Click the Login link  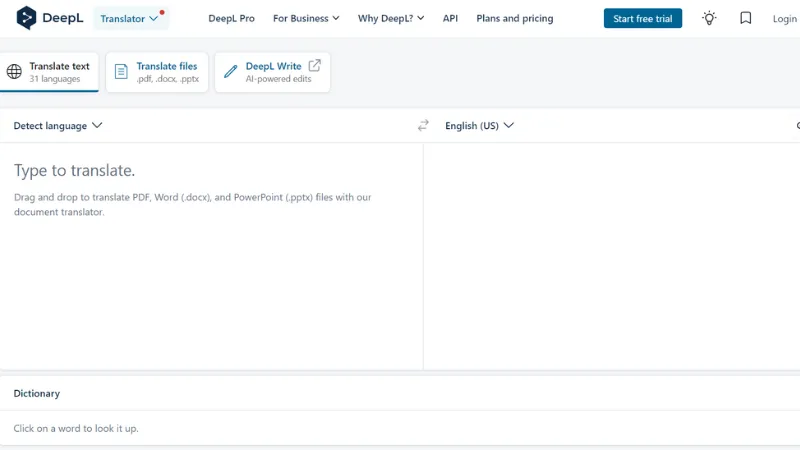pyautogui.click(x=784, y=18)
